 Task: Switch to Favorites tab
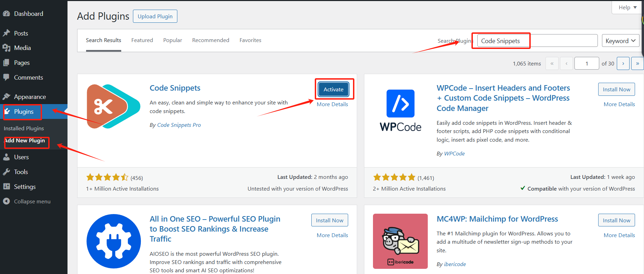tap(250, 40)
